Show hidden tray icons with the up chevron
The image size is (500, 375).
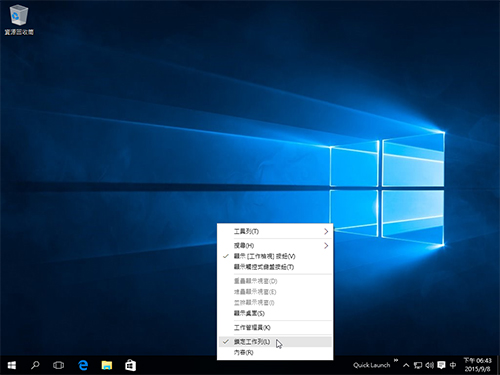tap(406, 365)
